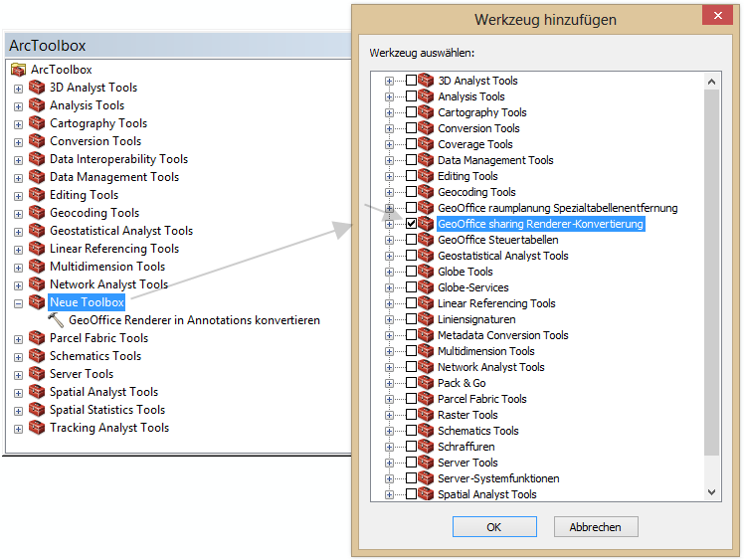
Task: Click the Analysis Tools toolbox icon in ArcToolbox
Action: tap(37, 105)
